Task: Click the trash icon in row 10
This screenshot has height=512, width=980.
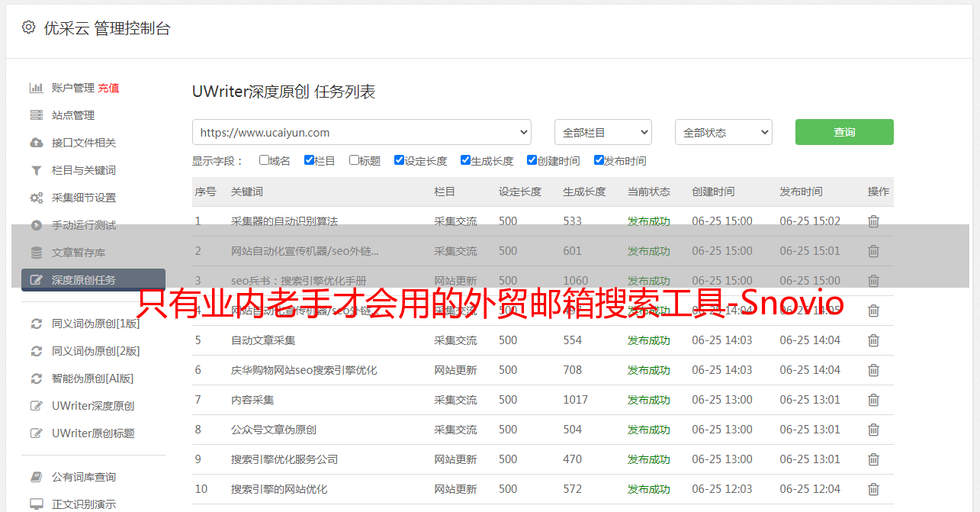Action: [873, 489]
